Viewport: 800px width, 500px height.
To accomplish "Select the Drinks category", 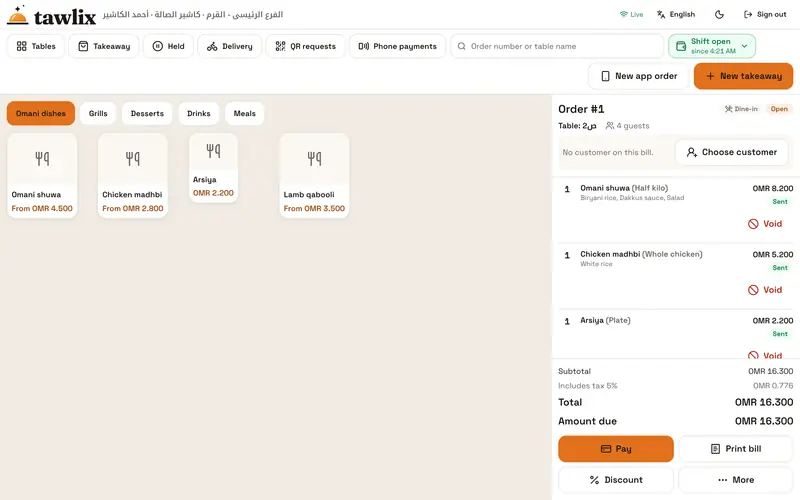I will pyautogui.click(x=198, y=113).
